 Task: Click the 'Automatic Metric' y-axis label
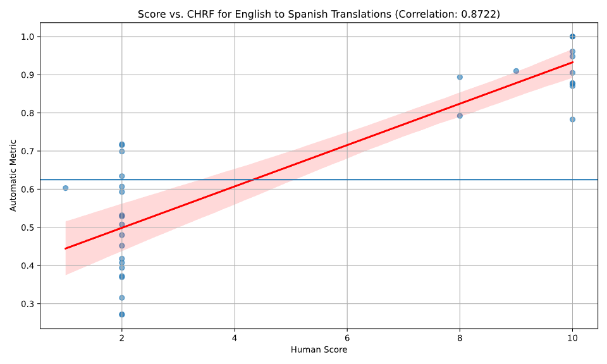click(13, 176)
